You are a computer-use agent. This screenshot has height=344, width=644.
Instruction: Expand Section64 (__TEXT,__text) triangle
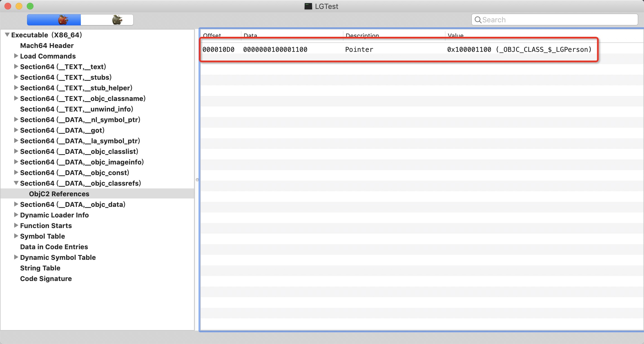click(x=16, y=67)
